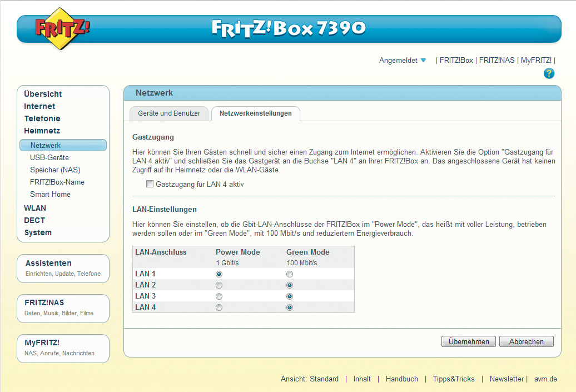The width and height of the screenshot is (576, 392).
Task: Open Internet in sidebar menu
Action: point(39,106)
